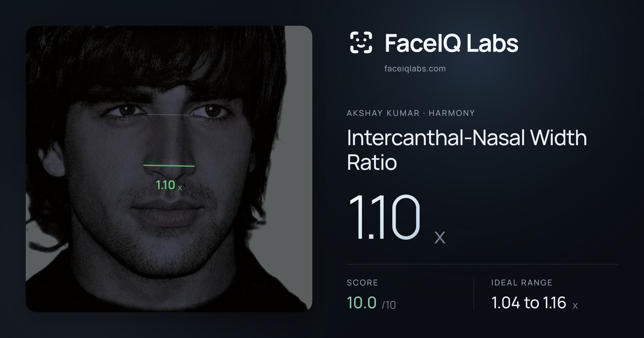Click the green nasal width line

tap(169, 166)
